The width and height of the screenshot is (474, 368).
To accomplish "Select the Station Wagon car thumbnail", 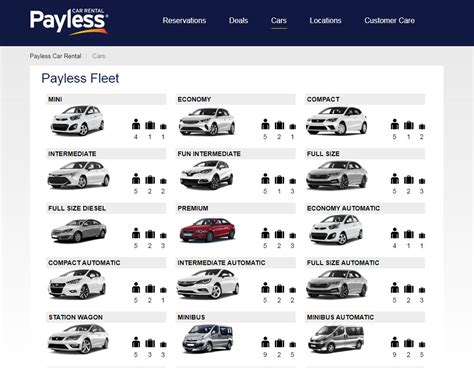I will tap(78, 339).
